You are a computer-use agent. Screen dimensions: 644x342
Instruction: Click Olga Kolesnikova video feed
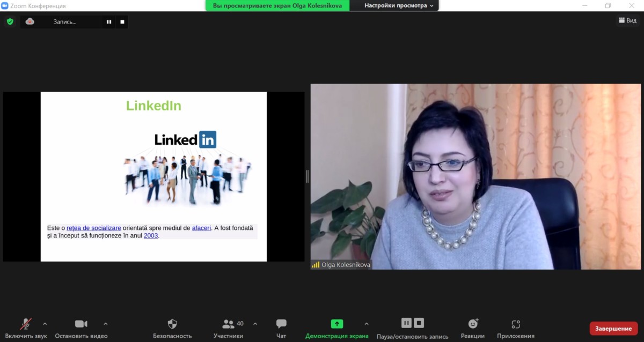475,176
